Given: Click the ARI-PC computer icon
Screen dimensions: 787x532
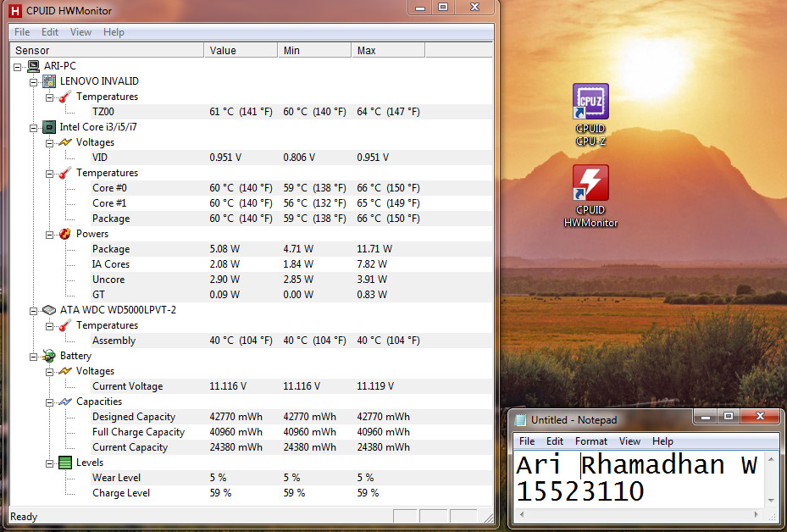Looking at the screenshot, I should pyautogui.click(x=34, y=66).
